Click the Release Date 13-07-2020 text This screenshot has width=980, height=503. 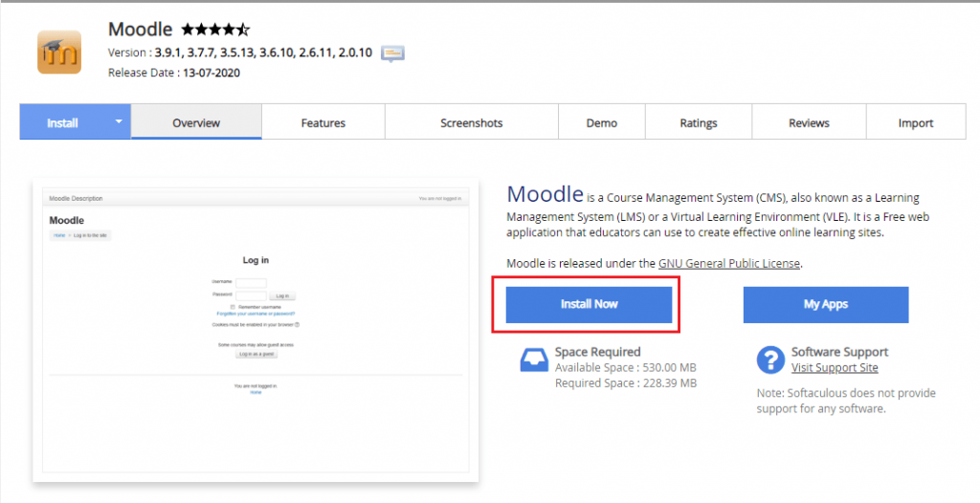click(174, 73)
